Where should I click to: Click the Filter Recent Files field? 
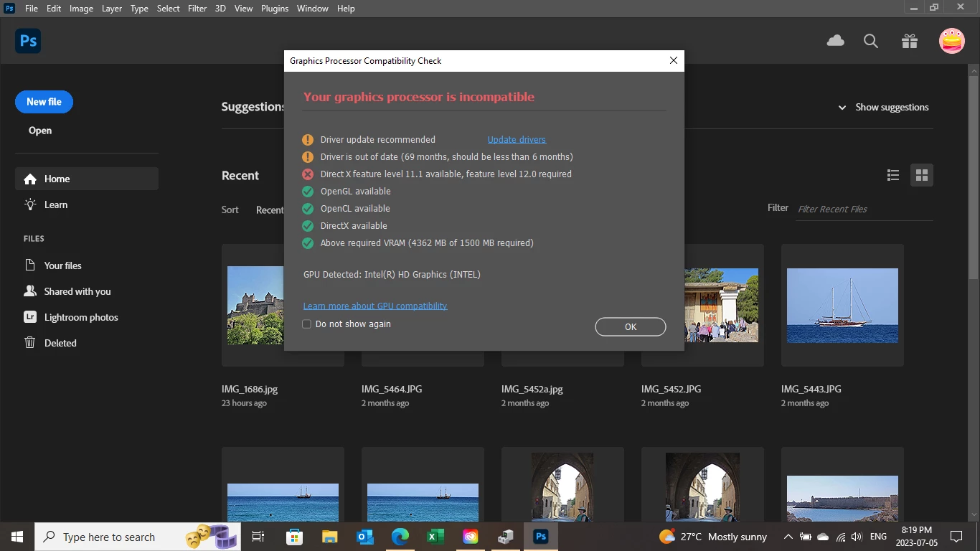tap(864, 209)
